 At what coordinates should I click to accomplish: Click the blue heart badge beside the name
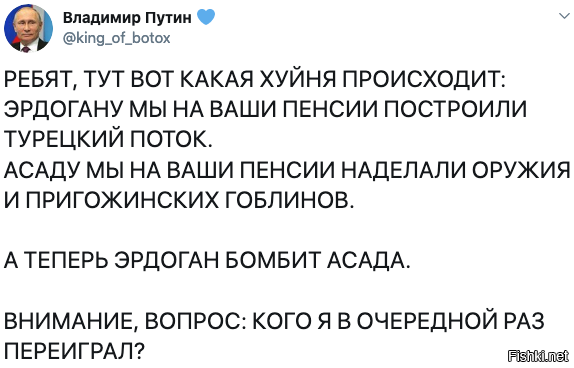206,16
